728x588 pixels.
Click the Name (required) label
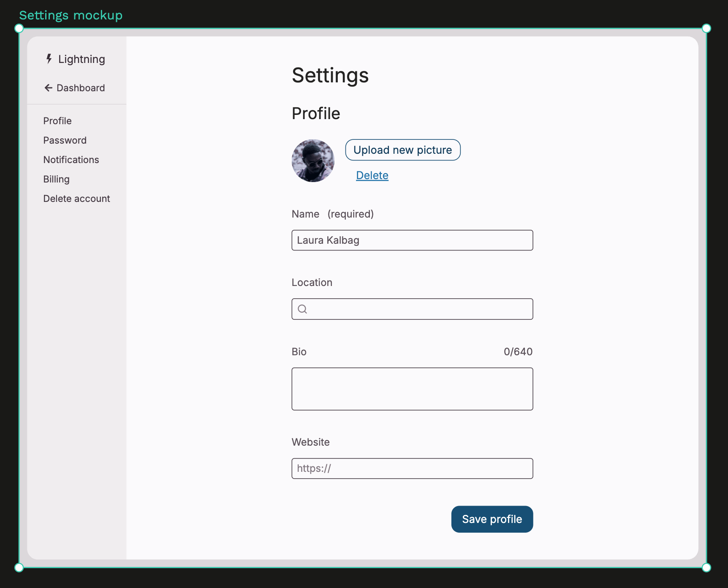333,214
